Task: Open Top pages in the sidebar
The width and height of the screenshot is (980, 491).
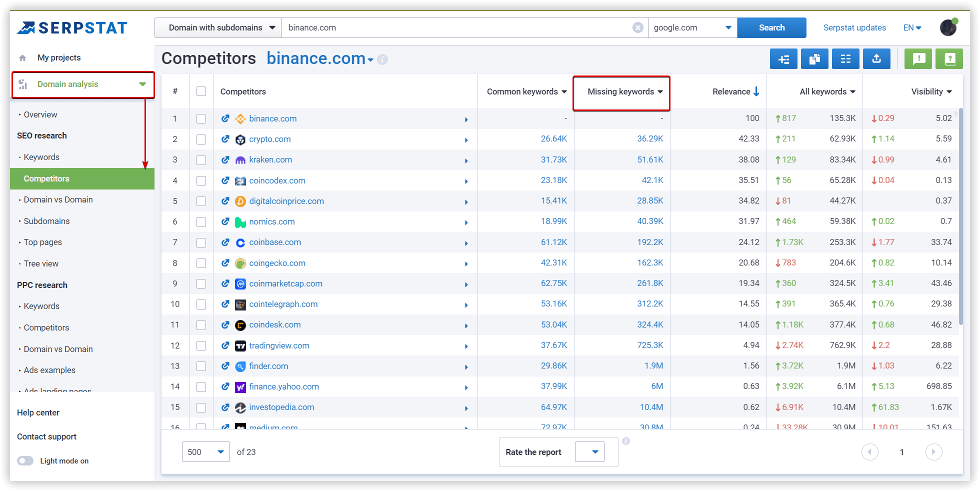Action: pyautogui.click(x=42, y=242)
